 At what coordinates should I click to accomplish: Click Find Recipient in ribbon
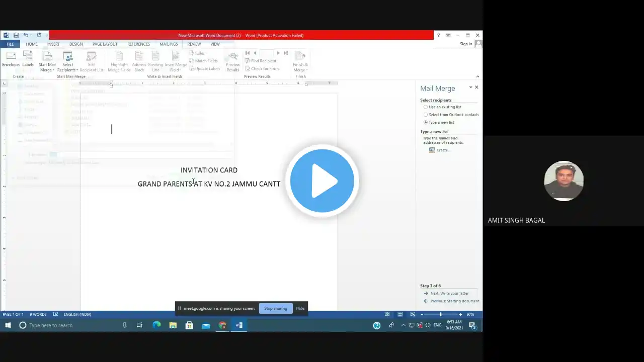click(x=261, y=61)
